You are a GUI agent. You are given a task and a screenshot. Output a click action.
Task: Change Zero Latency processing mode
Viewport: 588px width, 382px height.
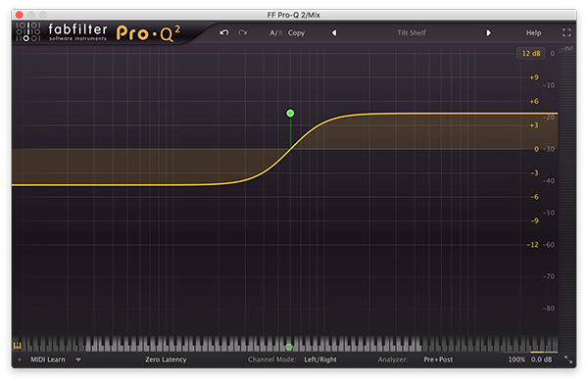coord(166,359)
